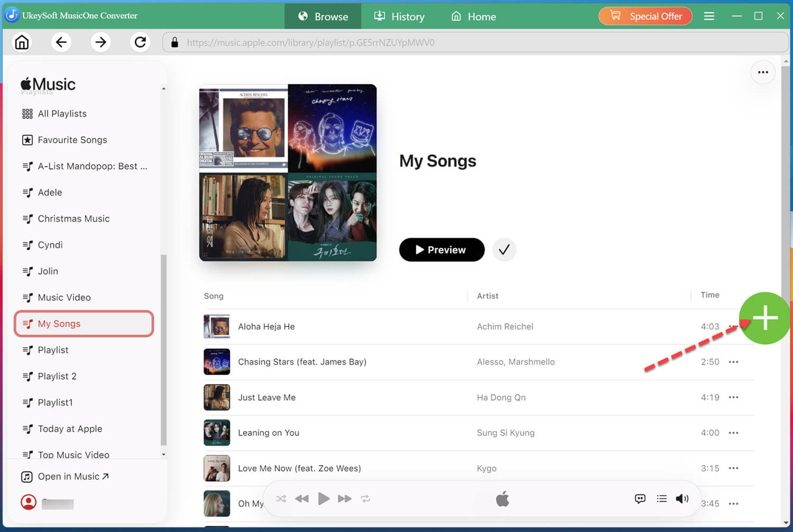Click the UkeySoft MusicOne app logo
793x532 pixels.
click(12, 15)
